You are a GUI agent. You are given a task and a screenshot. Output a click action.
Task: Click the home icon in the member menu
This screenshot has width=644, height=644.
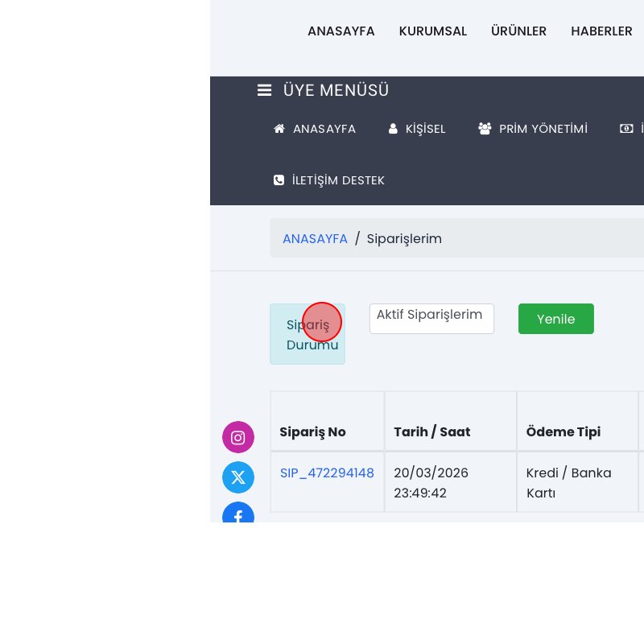279,129
